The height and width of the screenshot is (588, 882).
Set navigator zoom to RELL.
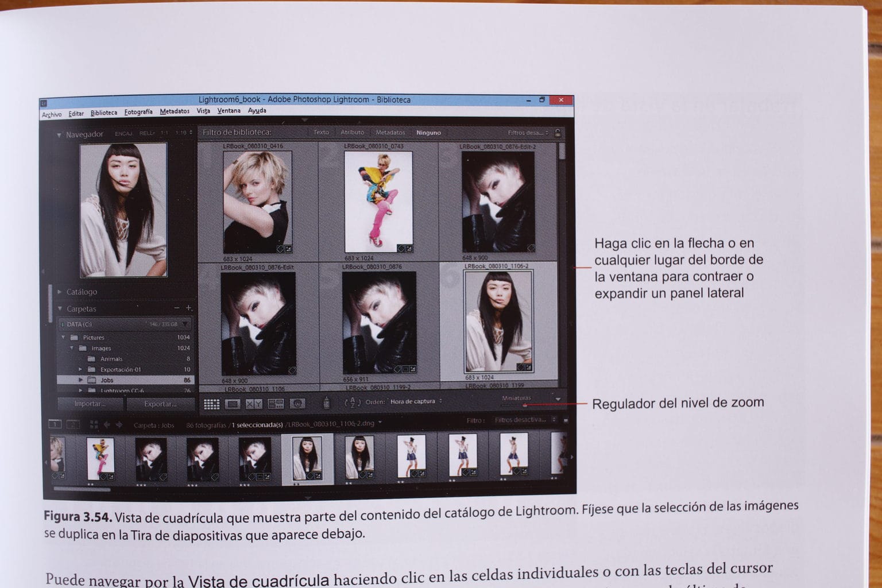(147, 134)
